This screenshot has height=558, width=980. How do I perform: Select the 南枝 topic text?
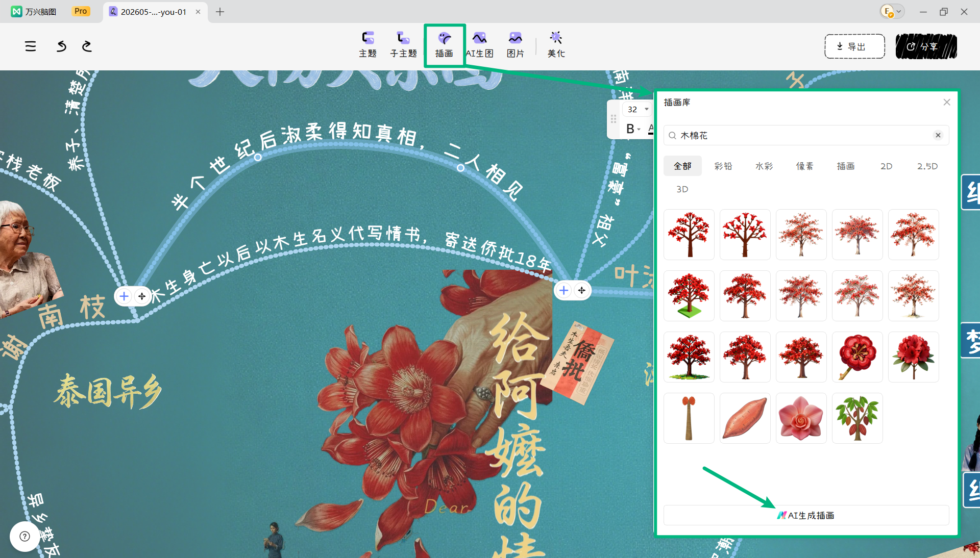[72, 312]
